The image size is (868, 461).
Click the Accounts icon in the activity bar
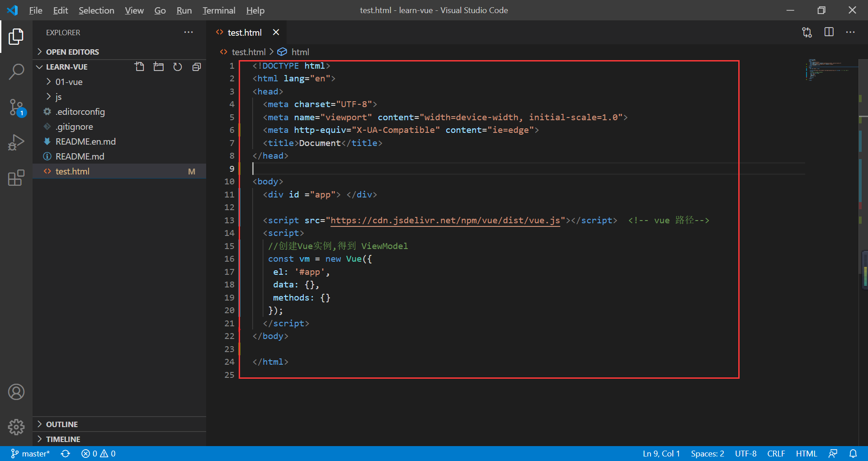[16, 391]
